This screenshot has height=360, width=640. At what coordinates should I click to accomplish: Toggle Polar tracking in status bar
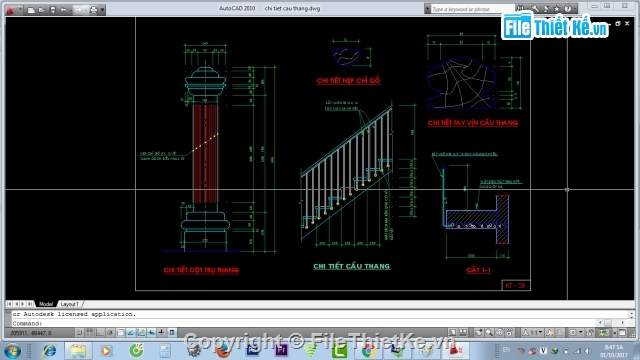[x=110, y=333]
